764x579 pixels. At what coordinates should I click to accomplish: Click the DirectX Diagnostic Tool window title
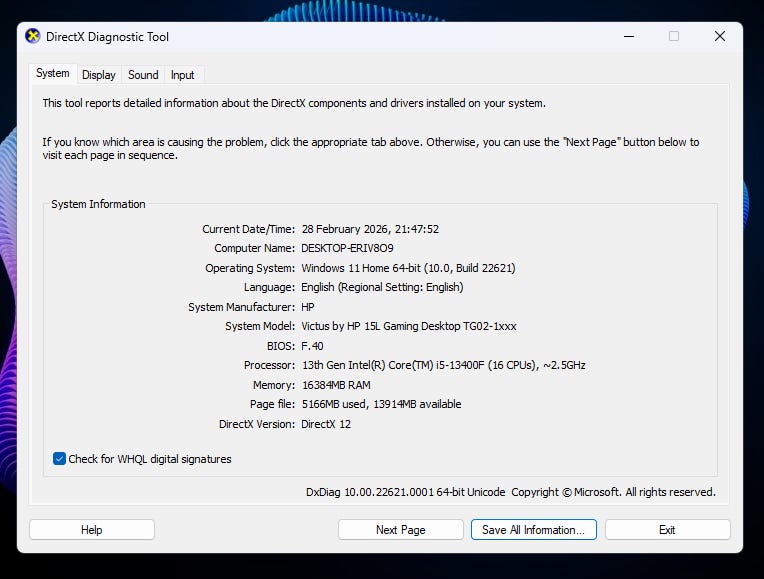click(x=107, y=37)
